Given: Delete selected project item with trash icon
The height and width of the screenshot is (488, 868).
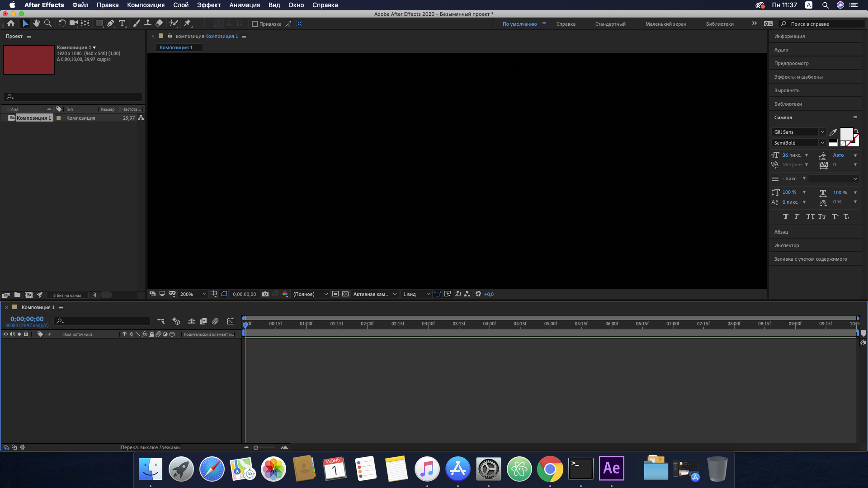Looking at the screenshot, I should [x=94, y=295].
